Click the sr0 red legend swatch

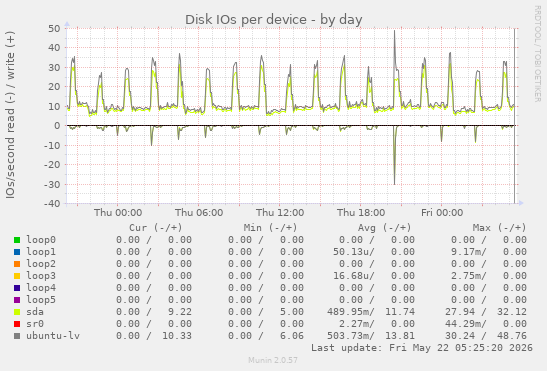click(17, 324)
